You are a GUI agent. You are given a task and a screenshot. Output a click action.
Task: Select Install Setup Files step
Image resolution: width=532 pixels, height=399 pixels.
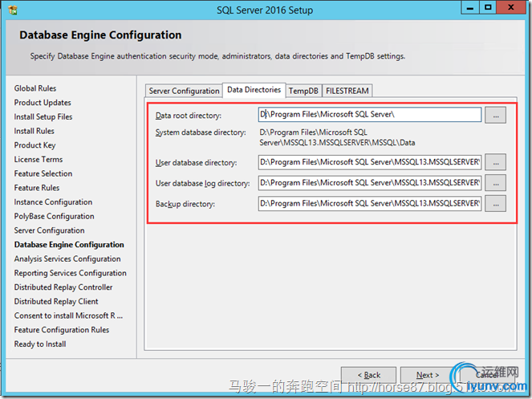[43, 117]
